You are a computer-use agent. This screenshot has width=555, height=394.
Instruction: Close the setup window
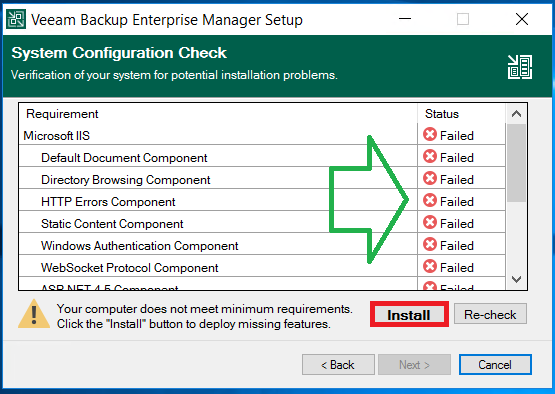(522, 19)
